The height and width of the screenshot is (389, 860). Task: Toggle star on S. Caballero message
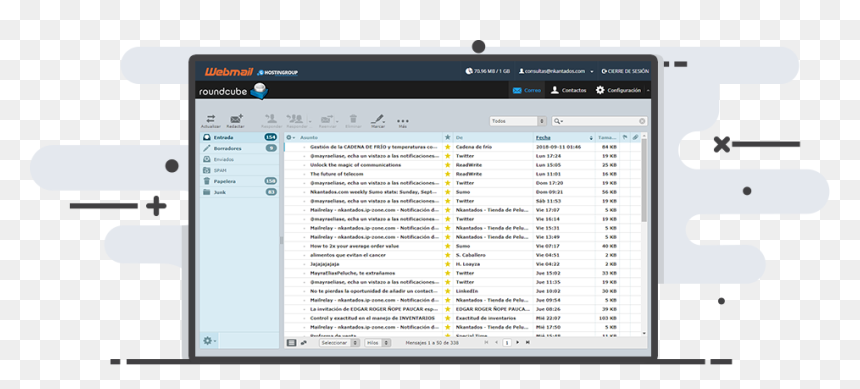[448, 255]
